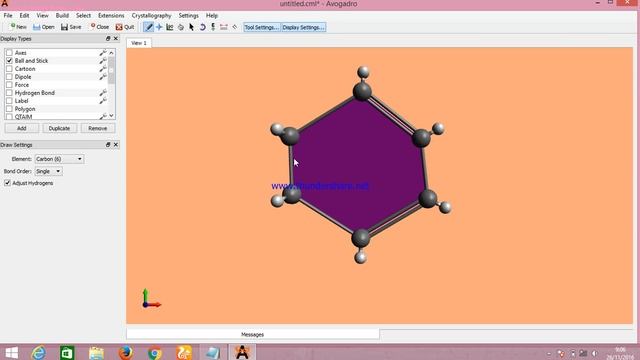Viewport: 640px width, 360px height.
Task: Open the Select menu
Action: pos(83,16)
